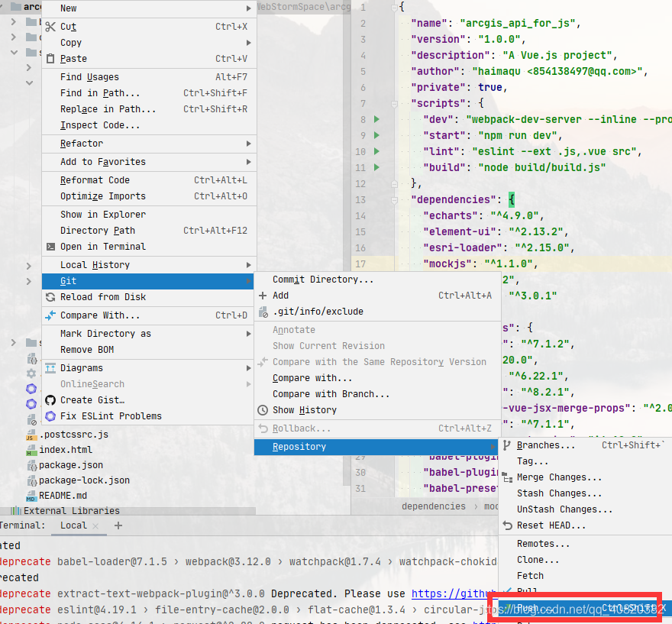Open Remotes in Repository submenu
672x624 pixels.
click(586, 544)
